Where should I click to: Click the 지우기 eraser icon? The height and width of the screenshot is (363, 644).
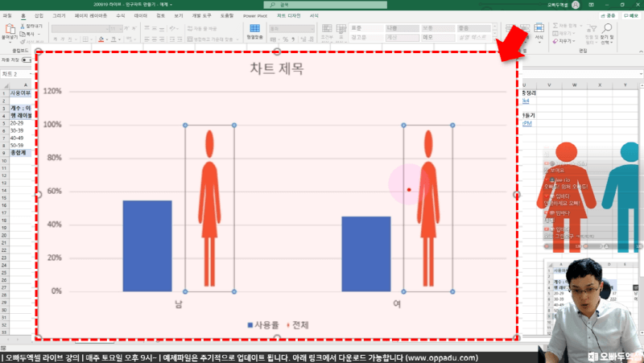coord(555,41)
